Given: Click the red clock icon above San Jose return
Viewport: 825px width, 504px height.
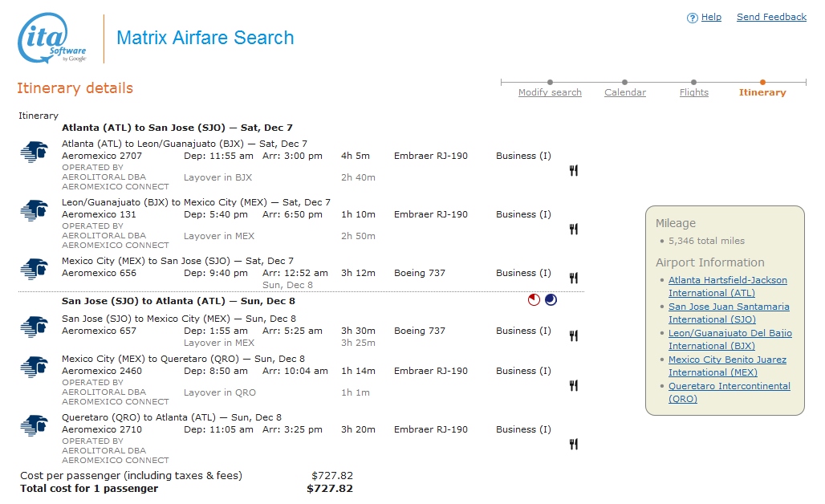Looking at the screenshot, I should [534, 299].
